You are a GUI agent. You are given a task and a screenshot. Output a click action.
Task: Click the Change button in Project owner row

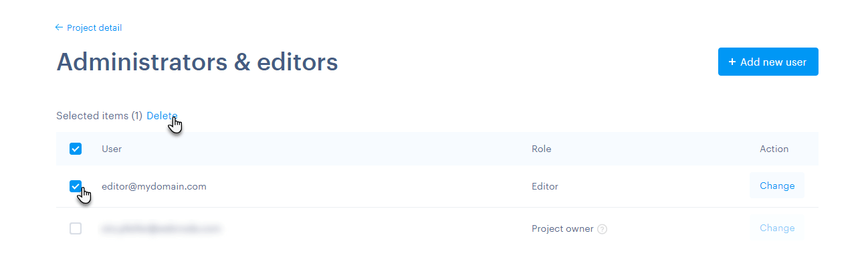[x=776, y=228]
